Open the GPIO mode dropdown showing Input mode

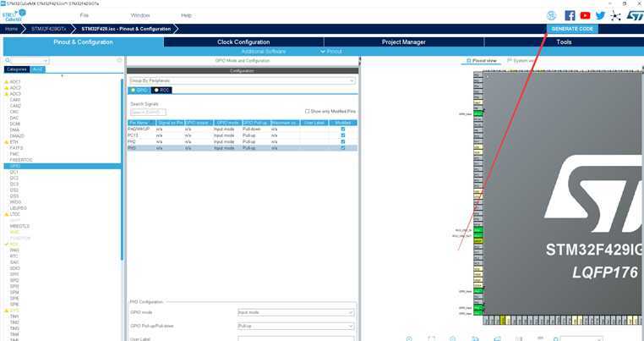295,312
